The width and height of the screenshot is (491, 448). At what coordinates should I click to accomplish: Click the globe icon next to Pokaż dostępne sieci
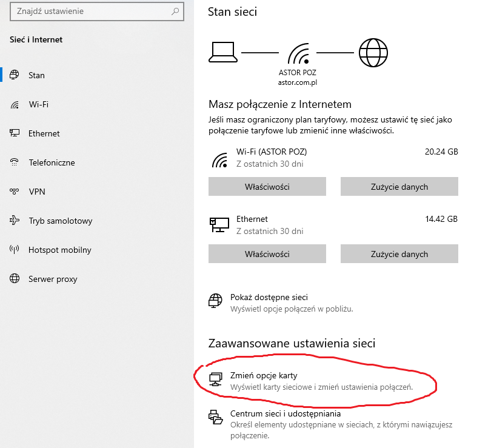[x=215, y=301]
